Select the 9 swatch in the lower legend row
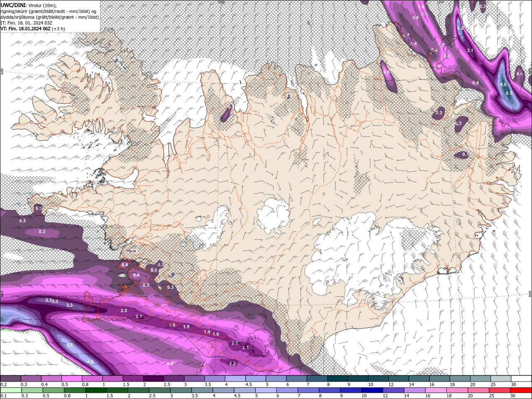532x399 pixels. (x=351, y=390)
